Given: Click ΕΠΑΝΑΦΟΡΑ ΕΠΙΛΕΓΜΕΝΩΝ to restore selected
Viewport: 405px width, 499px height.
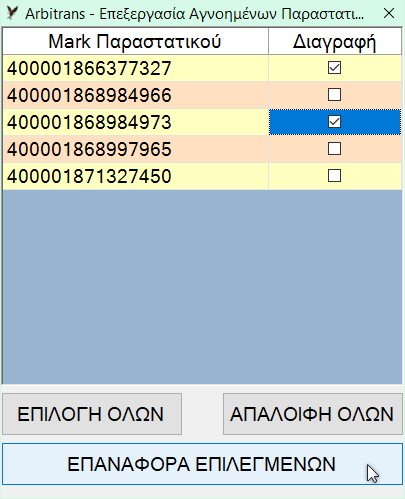Looking at the screenshot, I should coord(202,464).
